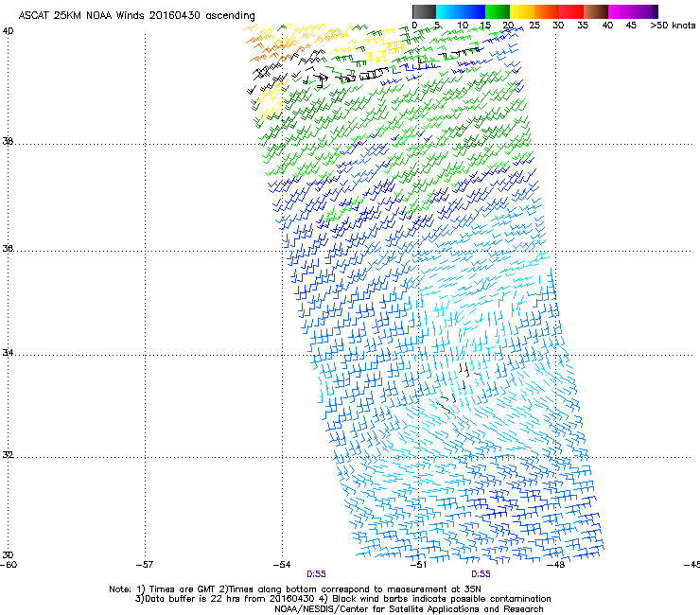
Task: Click the '>50 knots' legend label
Action: click(x=673, y=26)
